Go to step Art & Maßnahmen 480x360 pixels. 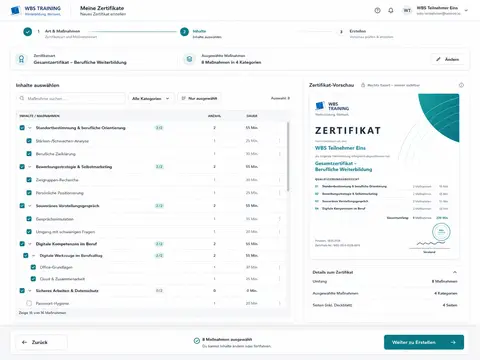pos(62,31)
